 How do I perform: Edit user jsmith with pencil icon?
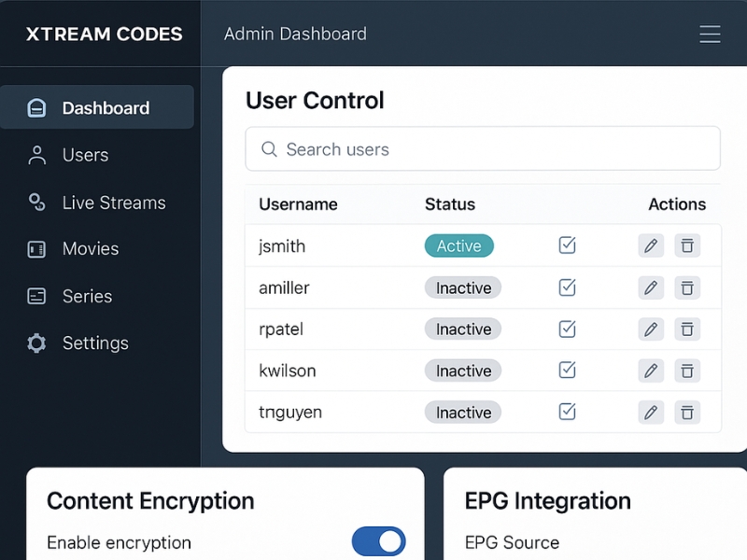coord(651,245)
